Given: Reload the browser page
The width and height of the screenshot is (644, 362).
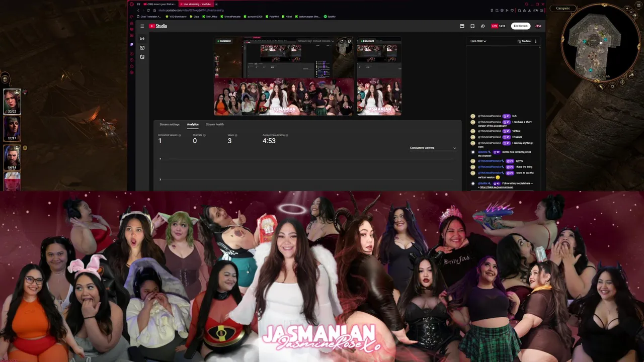Looking at the screenshot, I should pos(148,10).
